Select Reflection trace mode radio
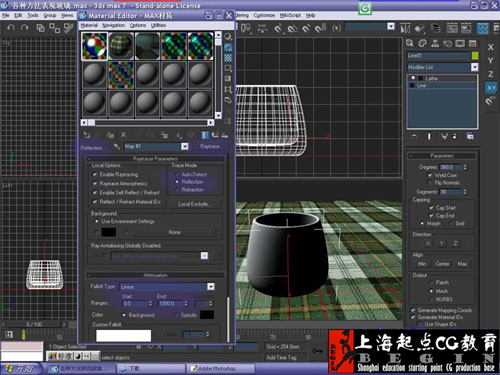The image size is (500, 375). point(177,182)
